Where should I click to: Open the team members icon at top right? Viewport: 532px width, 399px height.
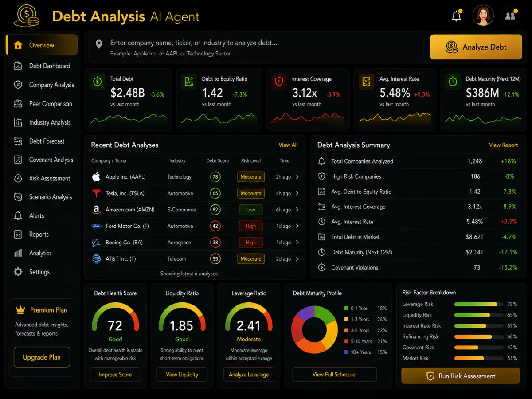click(x=510, y=16)
